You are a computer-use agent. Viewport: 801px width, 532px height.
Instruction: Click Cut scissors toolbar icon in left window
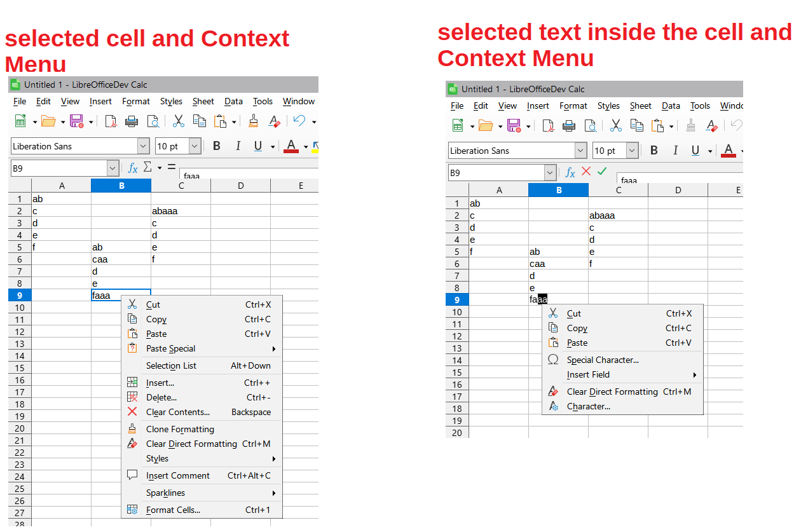(x=179, y=121)
